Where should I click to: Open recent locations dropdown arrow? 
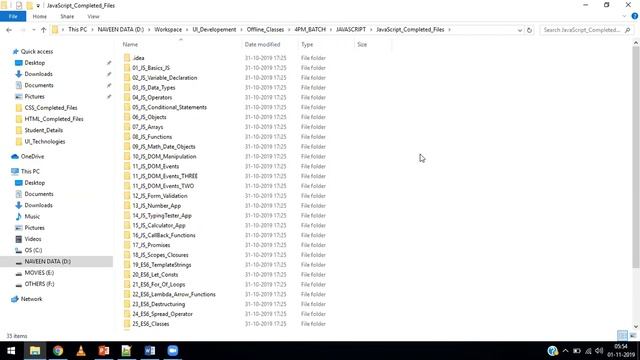tap(33, 30)
